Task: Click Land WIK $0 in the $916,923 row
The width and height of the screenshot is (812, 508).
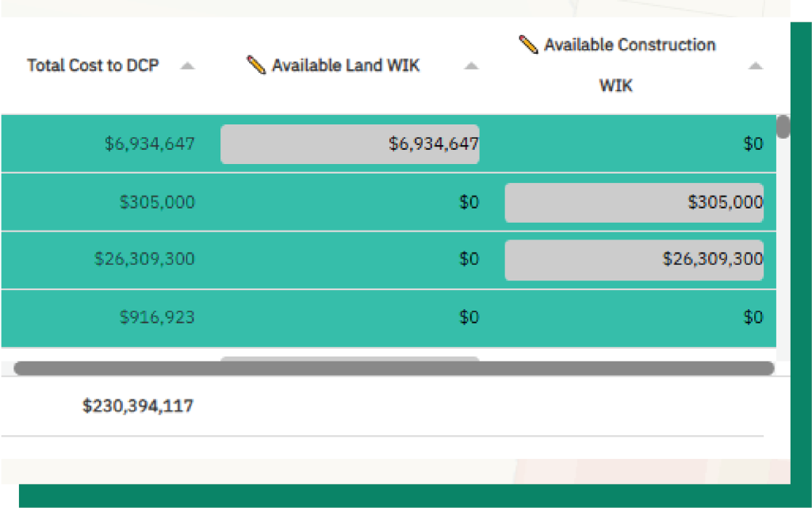Action: [x=469, y=318]
